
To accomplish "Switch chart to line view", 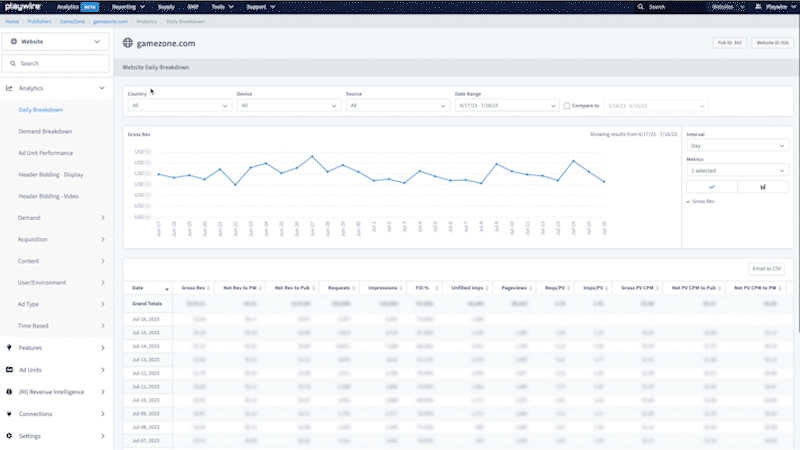I will [712, 187].
